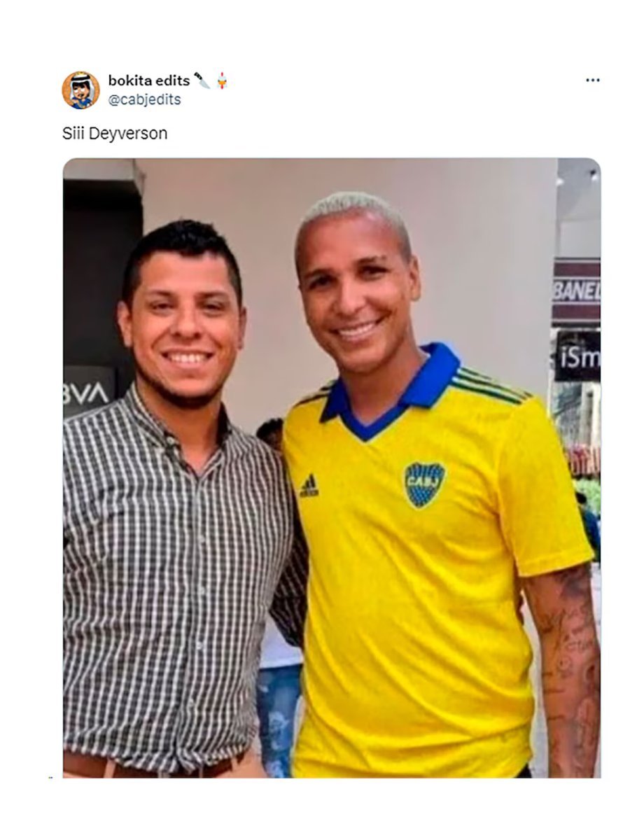Click the rooster emoji beside the name
The image size is (630, 840).
[x=222, y=80]
